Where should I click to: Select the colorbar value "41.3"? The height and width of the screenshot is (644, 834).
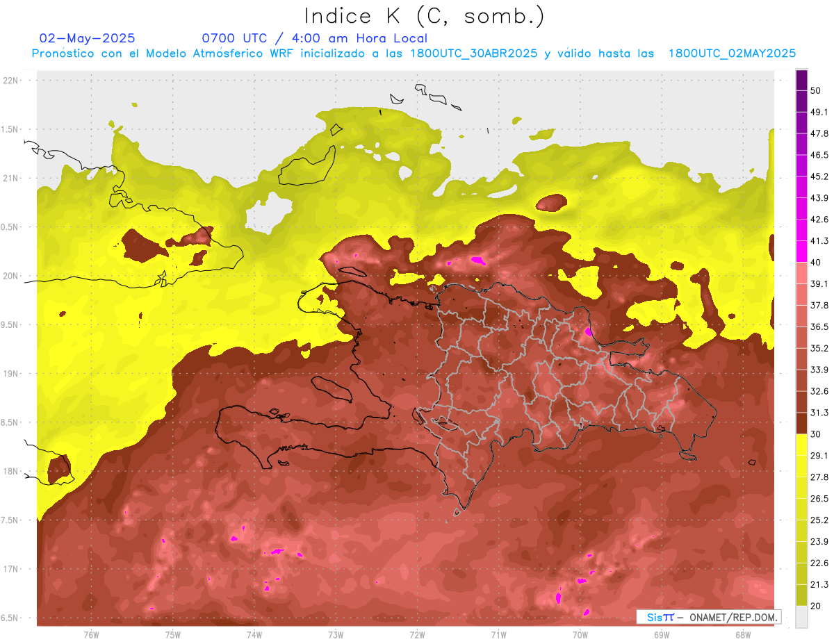pyautogui.click(x=819, y=241)
